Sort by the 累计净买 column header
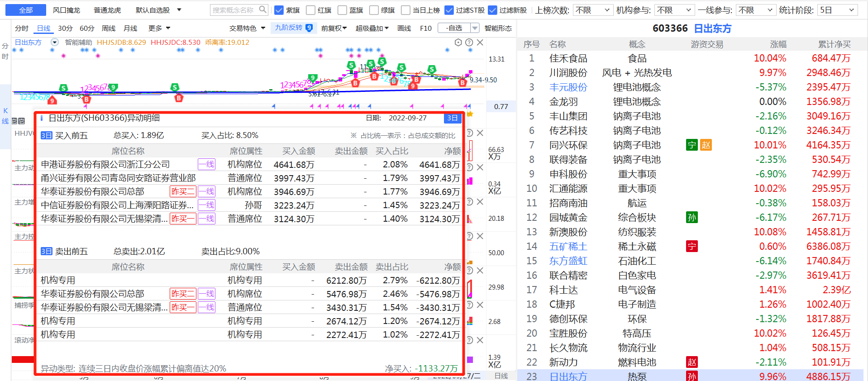868x381 pixels. [835, 44]
